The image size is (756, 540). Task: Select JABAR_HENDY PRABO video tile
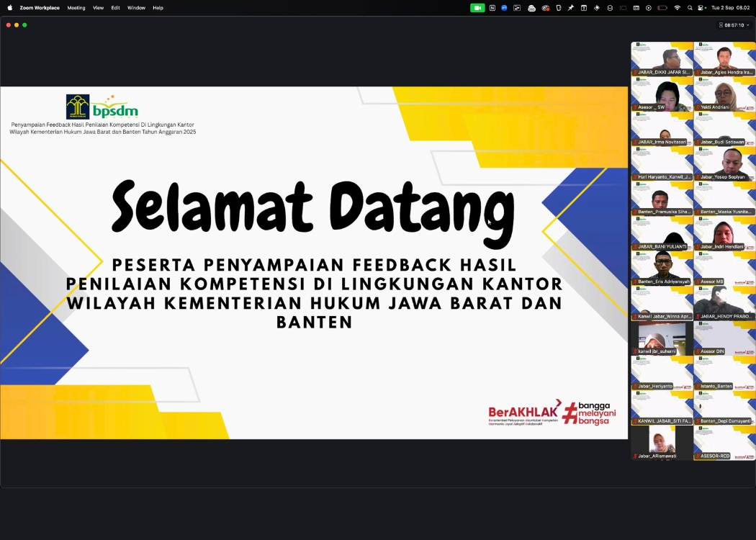(724, 303)
